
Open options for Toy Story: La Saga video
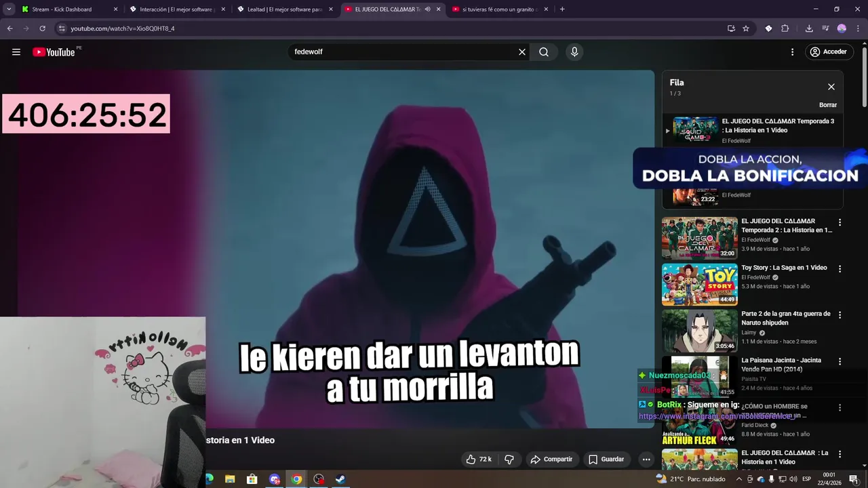coord(840,269)
